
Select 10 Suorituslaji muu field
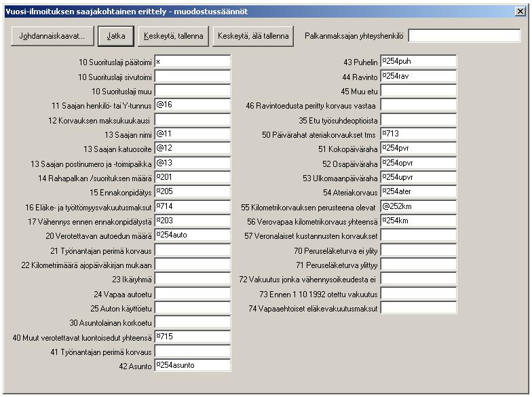pos(193,91)
